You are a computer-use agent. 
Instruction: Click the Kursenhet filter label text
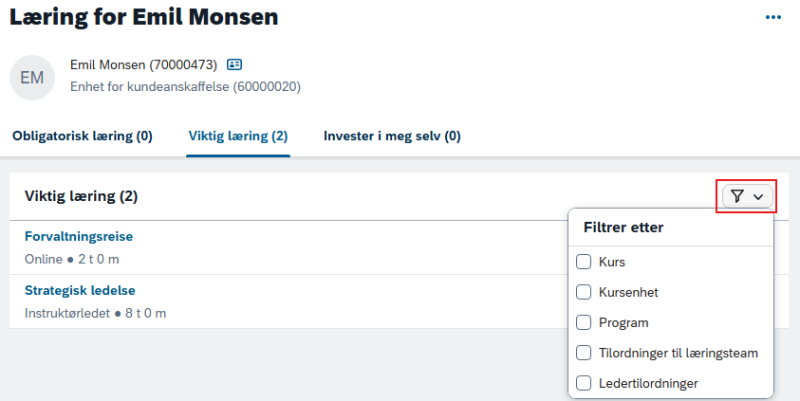click(x=629, y=292)
